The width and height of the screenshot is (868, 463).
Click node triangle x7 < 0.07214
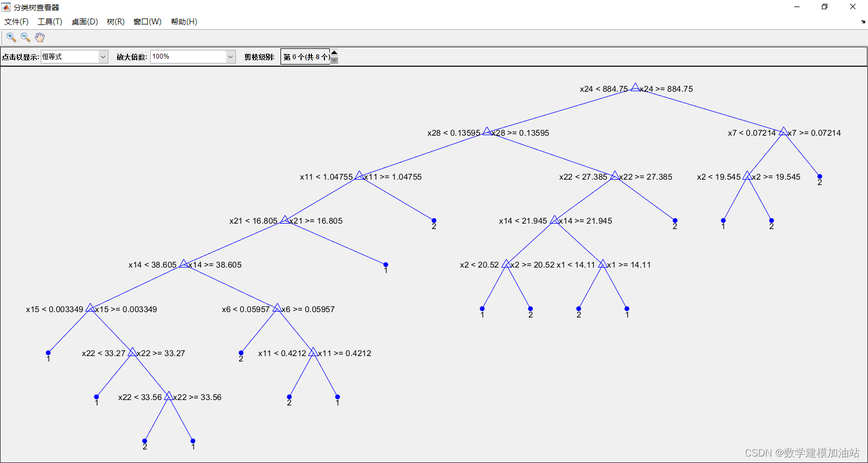click(x=783, y=131)
